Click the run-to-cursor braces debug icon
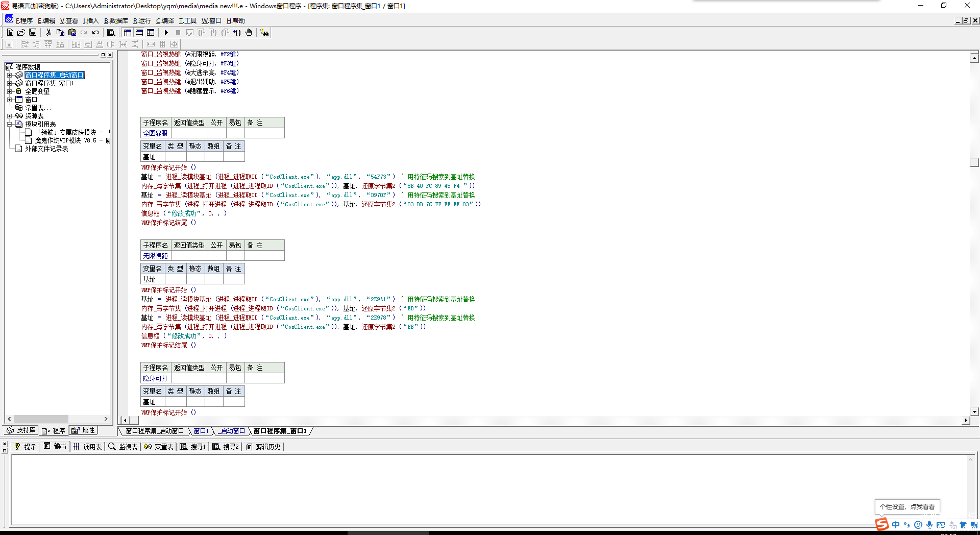 pos(237,32)
